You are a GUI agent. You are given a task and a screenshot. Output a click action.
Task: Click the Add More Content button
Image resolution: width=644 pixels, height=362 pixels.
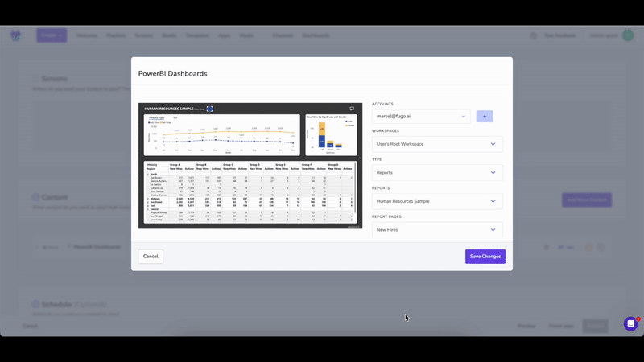pyautogui.click(x=587, y=200)
